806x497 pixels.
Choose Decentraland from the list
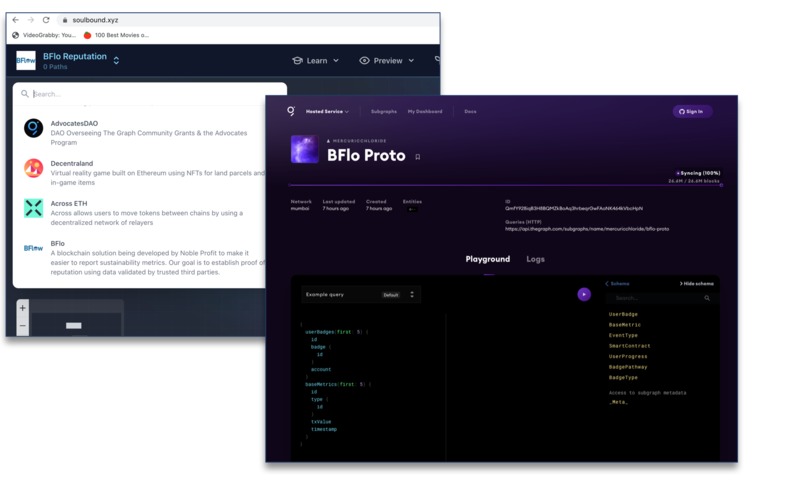144,173
